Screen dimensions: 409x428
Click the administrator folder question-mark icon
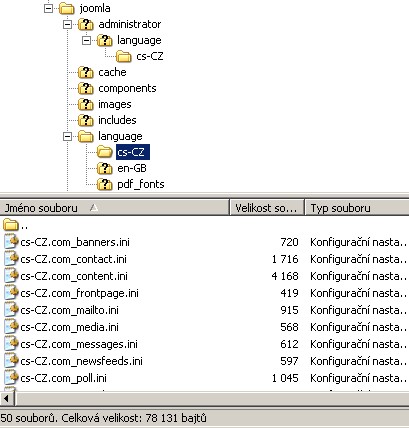coord(86,24)
